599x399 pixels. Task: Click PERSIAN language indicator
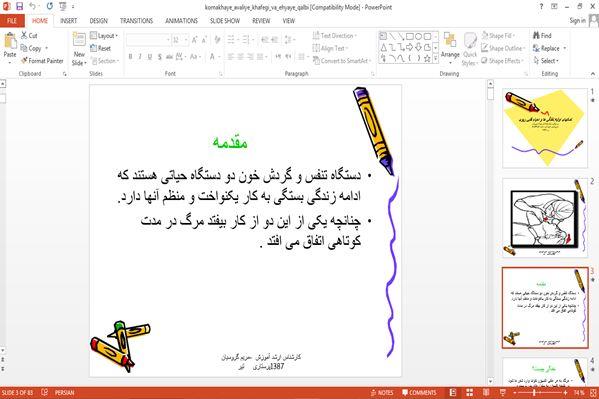click(x=65, y=393)
